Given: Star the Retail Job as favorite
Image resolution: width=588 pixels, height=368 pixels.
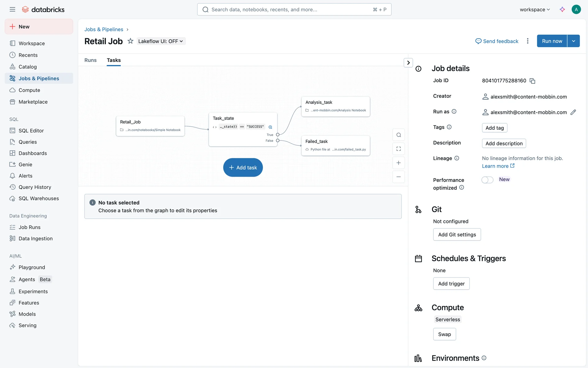Looking at the screenshot, I should tap(130, 41).
